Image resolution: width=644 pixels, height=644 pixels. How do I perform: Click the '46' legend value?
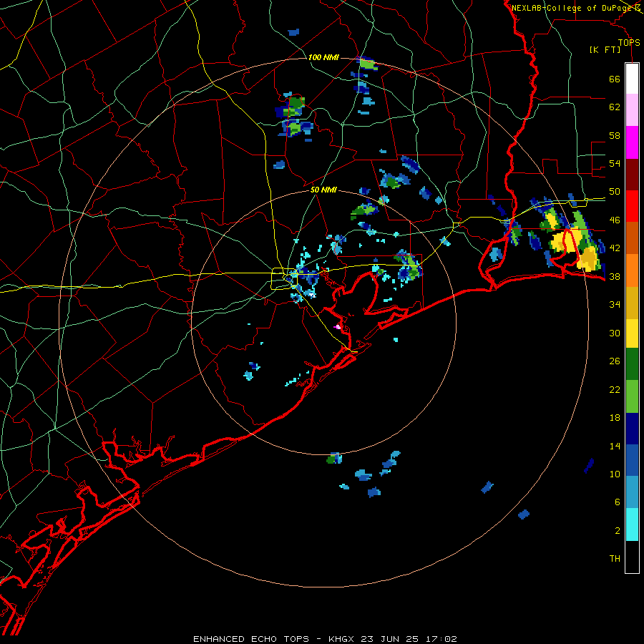point(615,220)
